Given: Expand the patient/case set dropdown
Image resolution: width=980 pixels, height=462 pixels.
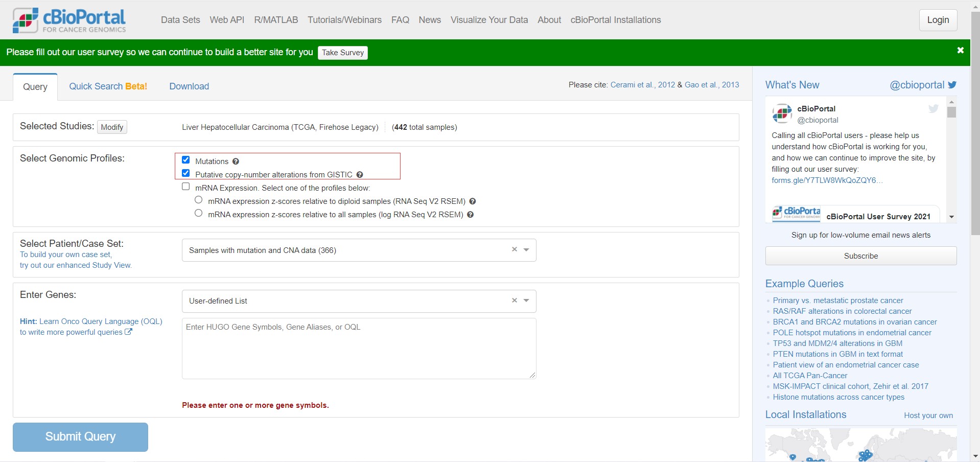Looking at the screenshot, I should 526,250.
